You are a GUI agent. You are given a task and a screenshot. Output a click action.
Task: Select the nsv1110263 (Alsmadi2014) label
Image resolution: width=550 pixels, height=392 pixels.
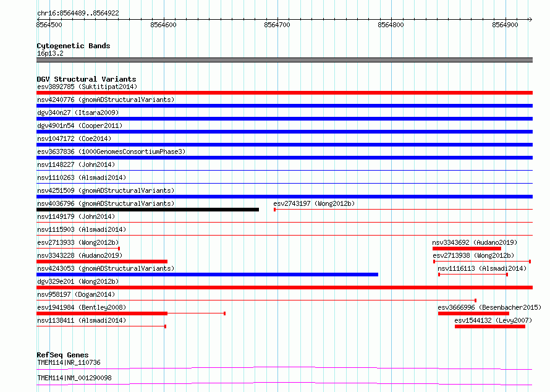[82, 177]
